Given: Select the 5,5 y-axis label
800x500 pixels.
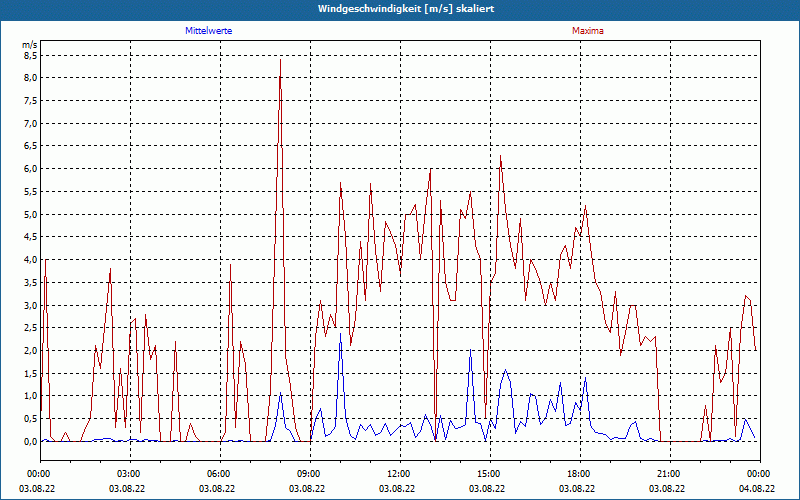Looking at the screenshot, I should pos(31,192).
